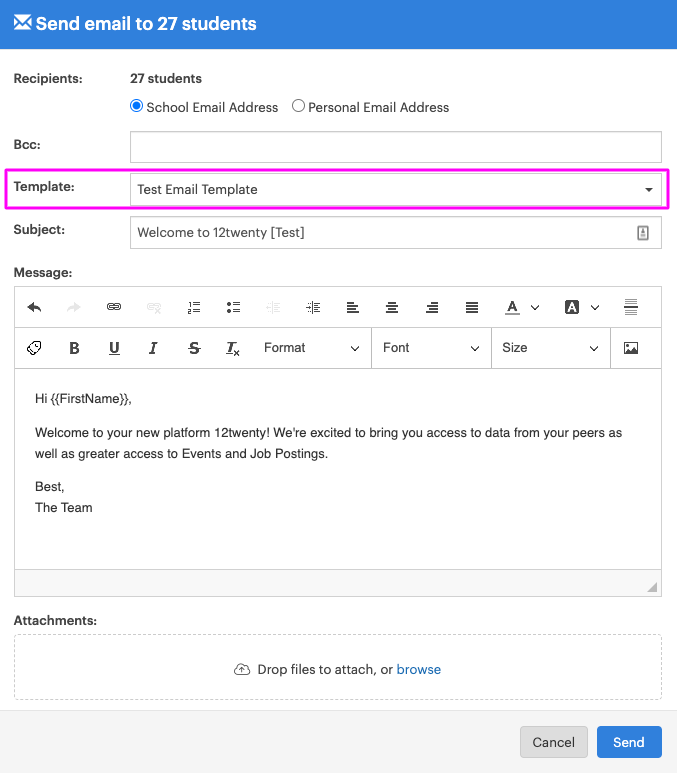Click the redo arrow icon
Viewport: 677px width, 773px height.
[73, 308]
